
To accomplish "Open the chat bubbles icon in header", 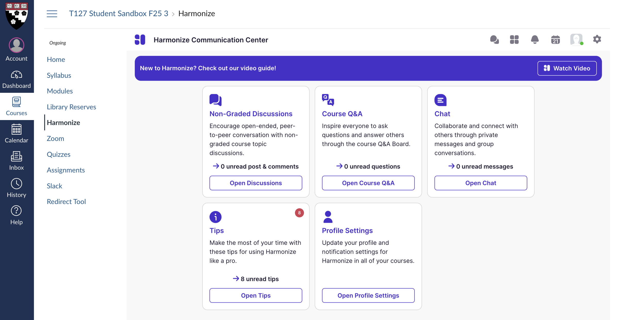I will [x=494, y=40].
